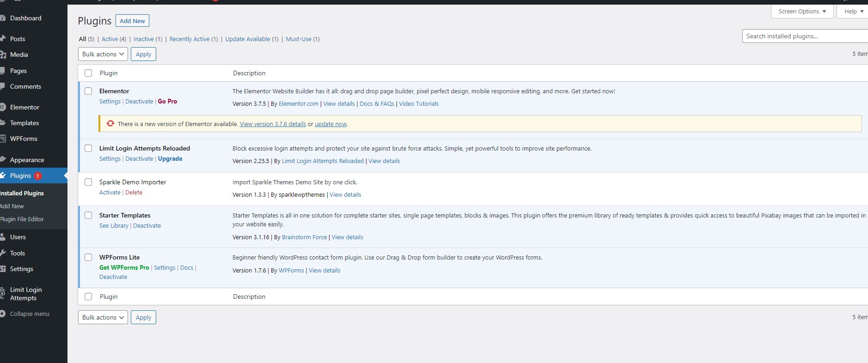Open Add New in the Plugins submenu
Image resolution: width=868 pixels, height=363 pixels.
[x=12, y=206]
